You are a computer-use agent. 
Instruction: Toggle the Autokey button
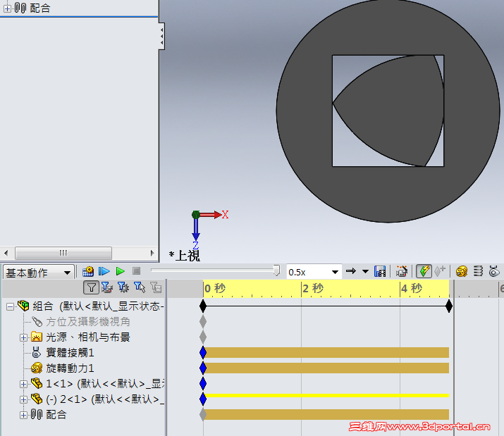[x=424, y=271]
